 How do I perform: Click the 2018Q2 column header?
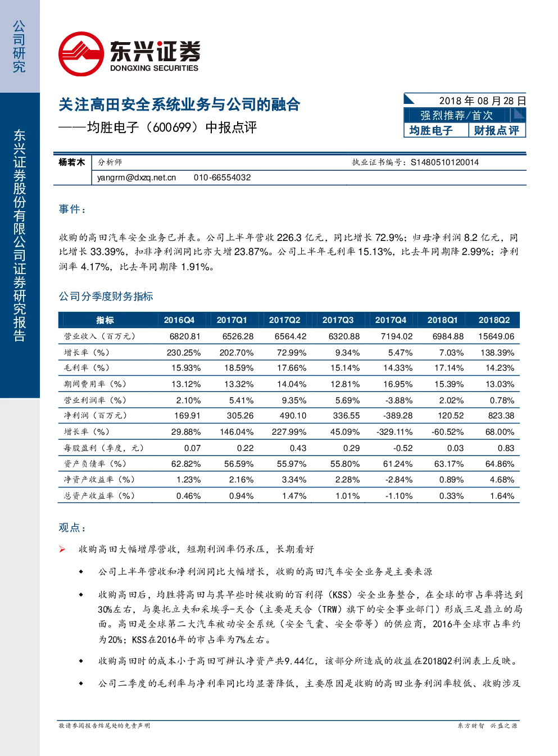pos(495,320)
